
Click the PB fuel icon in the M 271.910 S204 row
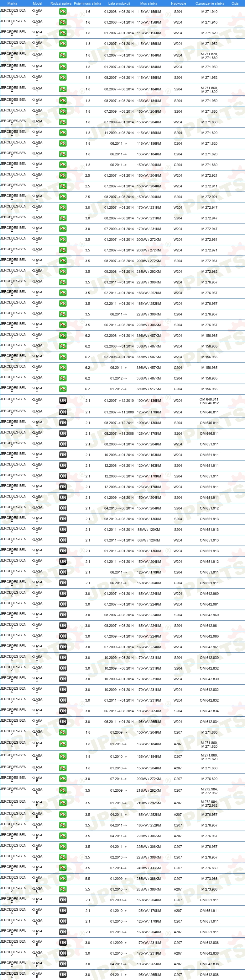(x=63, y=12)
